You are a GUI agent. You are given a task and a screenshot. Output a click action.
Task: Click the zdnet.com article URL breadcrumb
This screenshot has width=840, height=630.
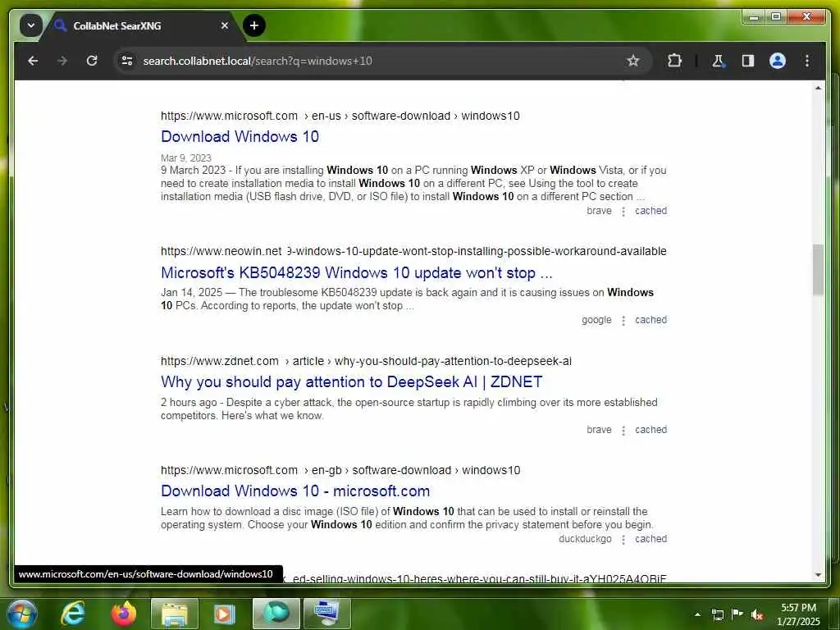tap(366, 361)
